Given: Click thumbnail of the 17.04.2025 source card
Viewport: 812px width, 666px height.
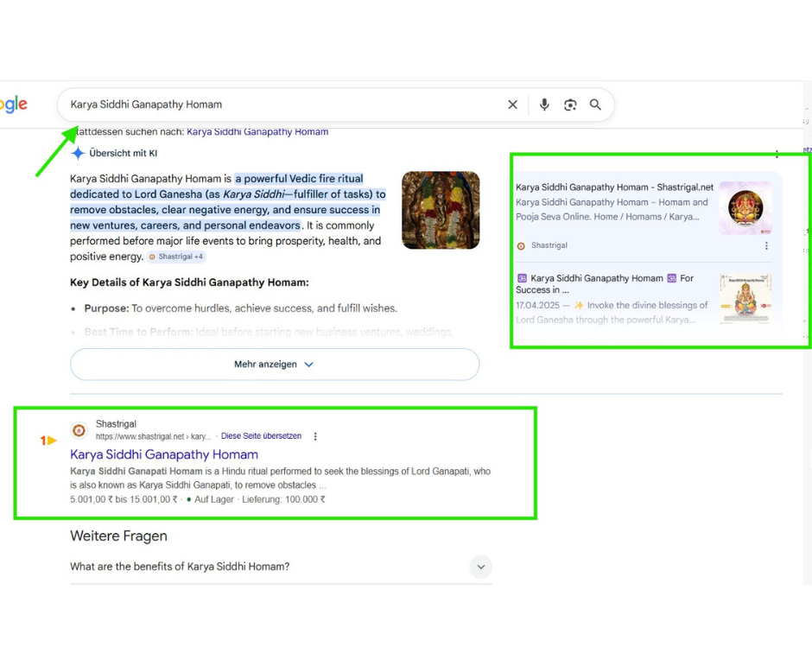Looking at the screenshot, I should pyautogui.click(x=745, y=299).
